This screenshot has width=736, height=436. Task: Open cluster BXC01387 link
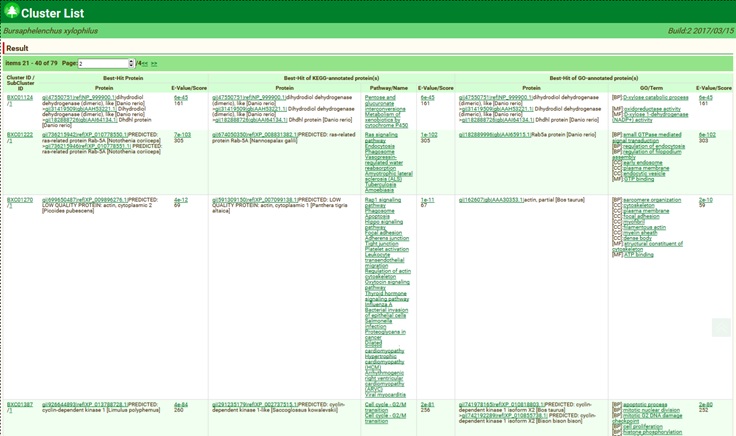coord(20,405)
